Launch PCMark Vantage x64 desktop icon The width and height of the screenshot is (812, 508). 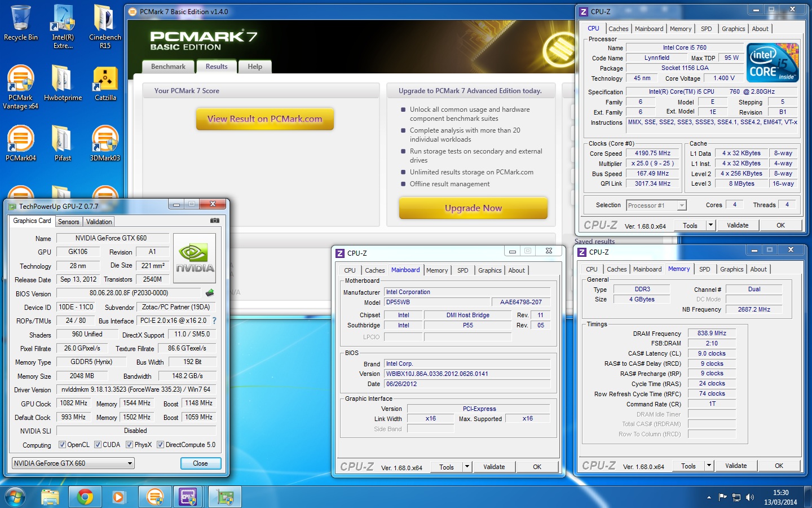point(21,87)
